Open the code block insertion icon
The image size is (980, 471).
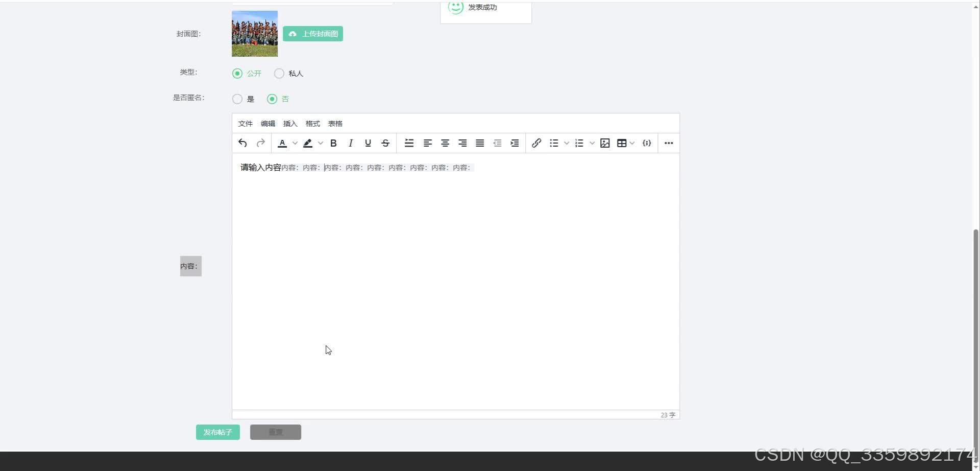pyautogui.click(x=646, y=143)
